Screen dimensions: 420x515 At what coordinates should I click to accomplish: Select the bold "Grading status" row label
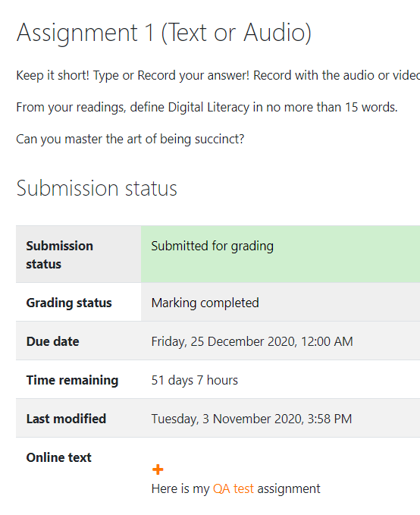pos(69,303)
